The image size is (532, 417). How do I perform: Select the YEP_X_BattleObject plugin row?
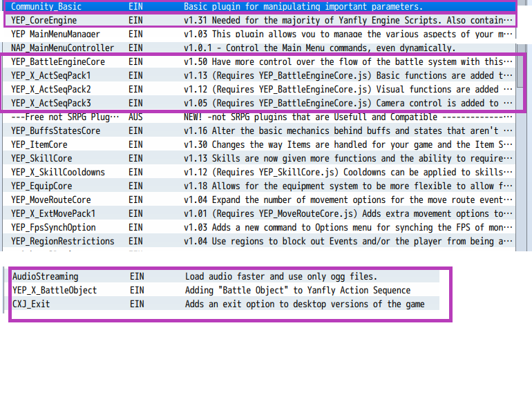pyautogui.click(x=226, y=291)
